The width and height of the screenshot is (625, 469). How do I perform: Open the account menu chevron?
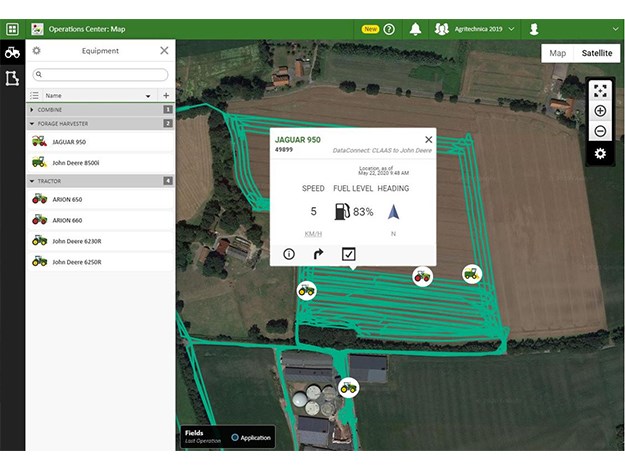pyautogui.click(x=615, y=29)
